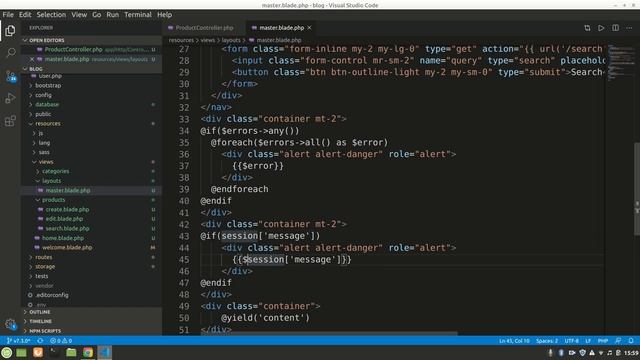
Task: Open the Chrome icon in the taskbar
Action: coord(88,352)
